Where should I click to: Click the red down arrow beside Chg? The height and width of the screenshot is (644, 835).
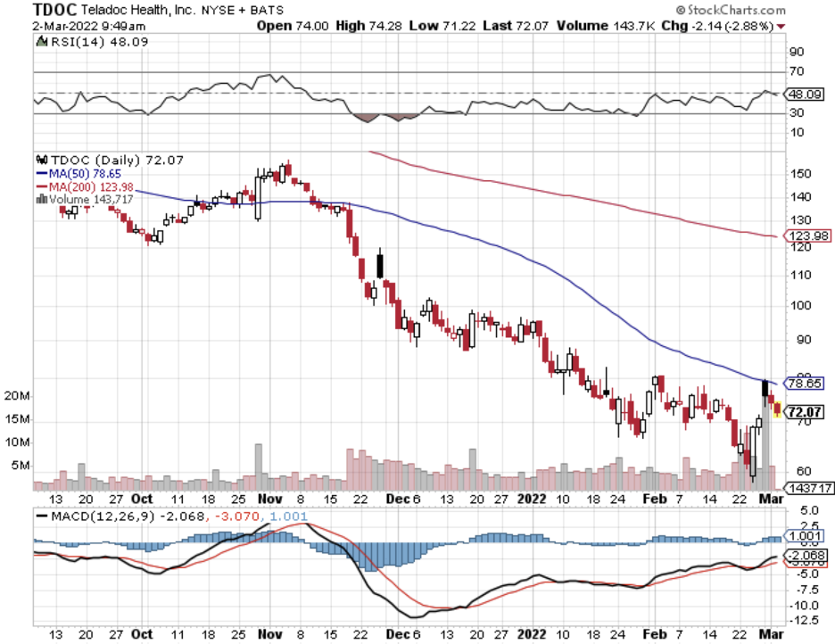pos(781,27)
